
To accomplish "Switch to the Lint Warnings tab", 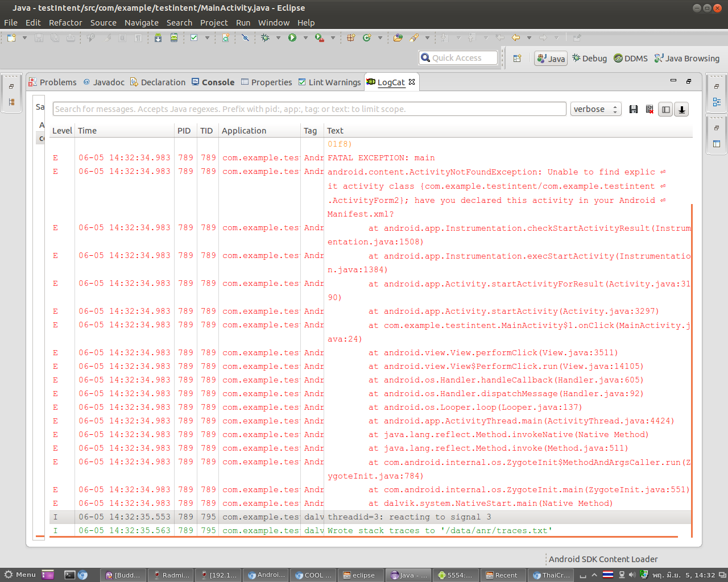I will [x=329, y=82].
